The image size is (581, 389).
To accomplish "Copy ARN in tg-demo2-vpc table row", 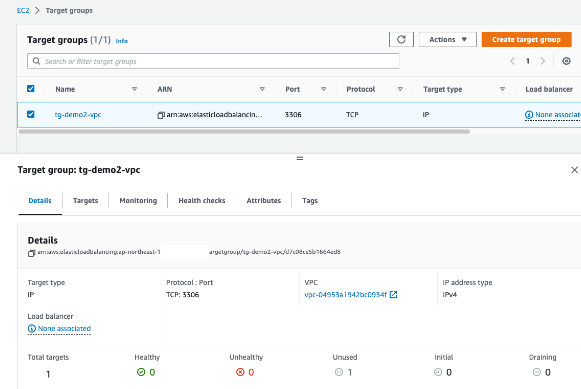I will 161,115.
